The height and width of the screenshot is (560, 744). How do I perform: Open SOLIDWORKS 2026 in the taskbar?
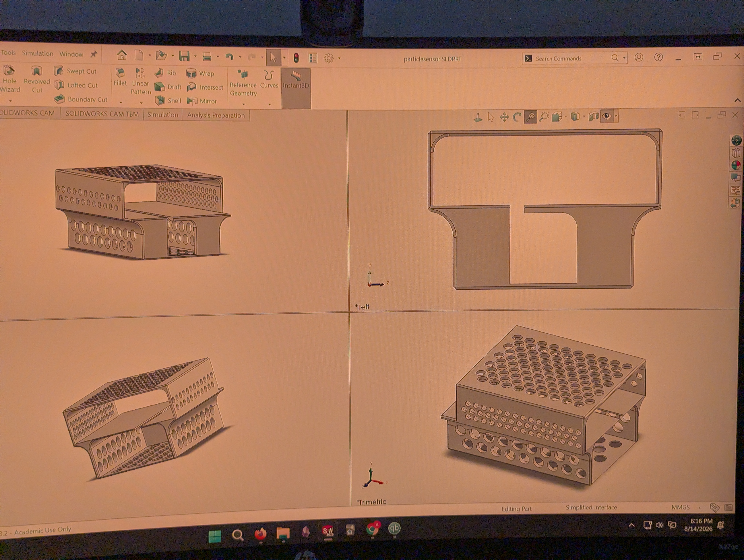pos(328,531)
